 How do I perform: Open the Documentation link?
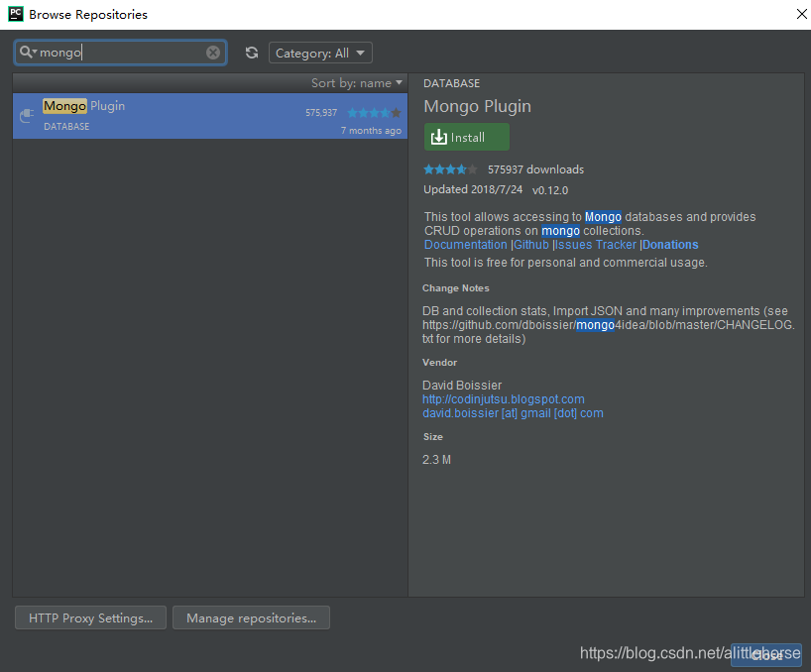pos(466,245)
